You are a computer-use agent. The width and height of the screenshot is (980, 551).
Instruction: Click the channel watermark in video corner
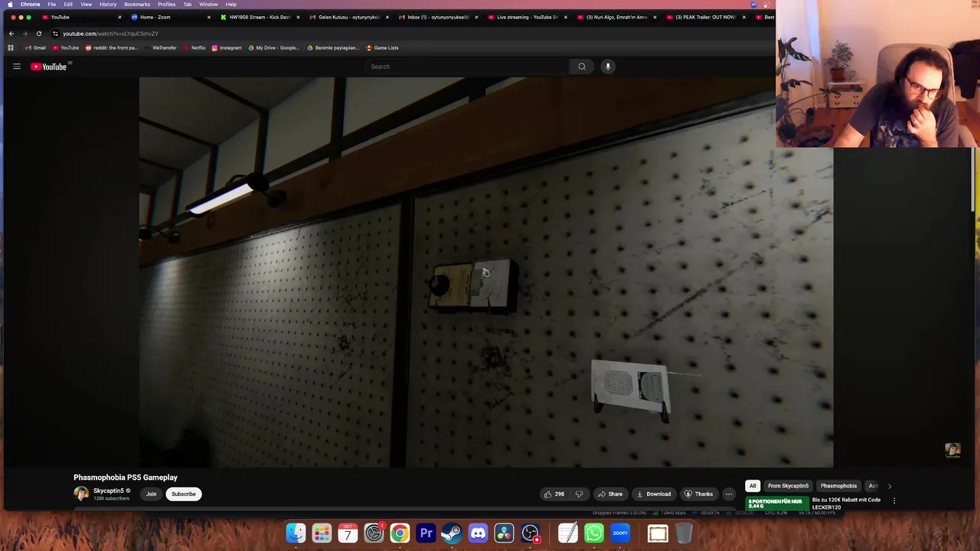tap(952, 451)
